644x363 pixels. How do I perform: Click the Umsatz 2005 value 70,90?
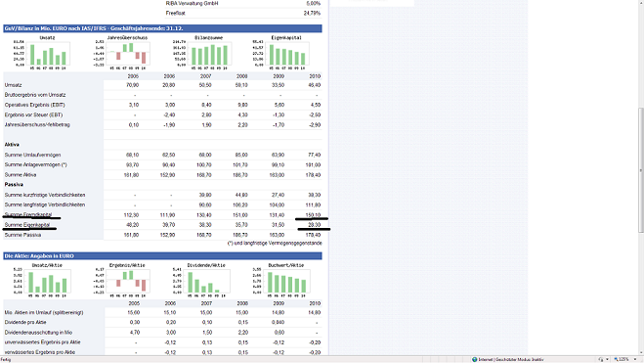132,85
